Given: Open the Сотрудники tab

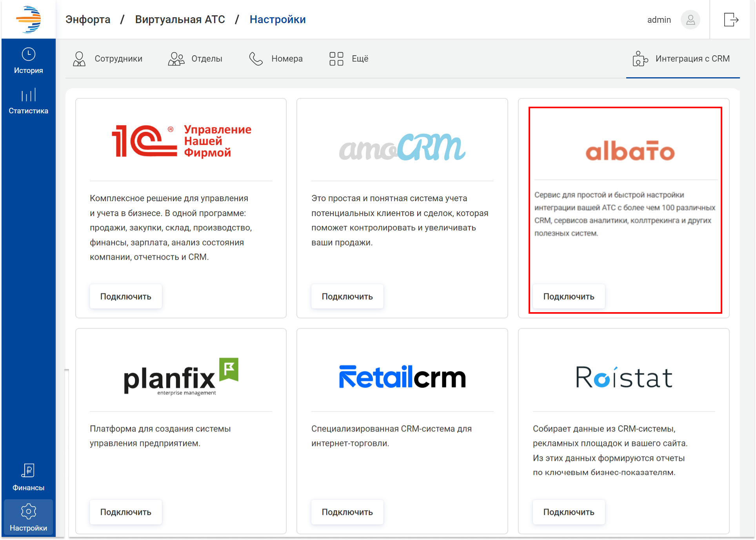Looking at the screenshot, I should point(107,59).
